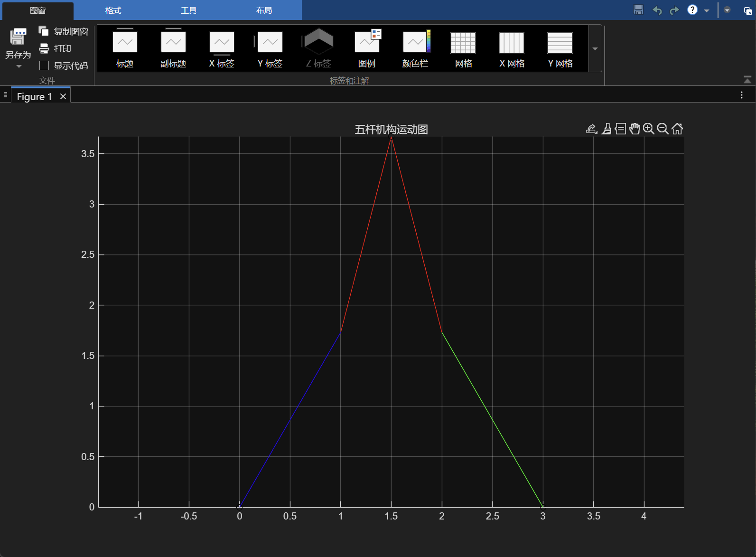Viewport: 756px width, 557px height.
Task: Open the document list handle left of Figure 1
Action: click(6, 95)
